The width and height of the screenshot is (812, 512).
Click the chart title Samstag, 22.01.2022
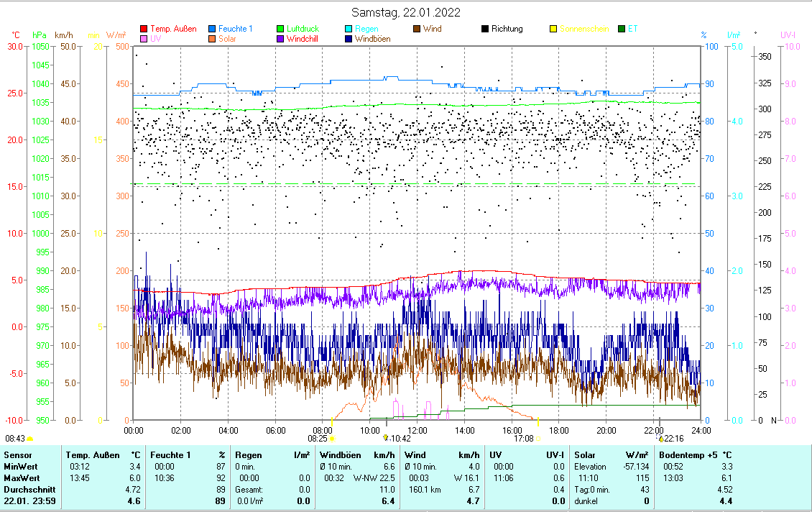click(x=406, y=12)
